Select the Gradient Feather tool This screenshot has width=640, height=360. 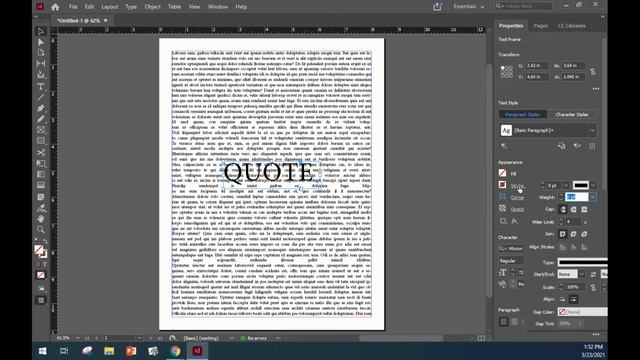[40, 185]
